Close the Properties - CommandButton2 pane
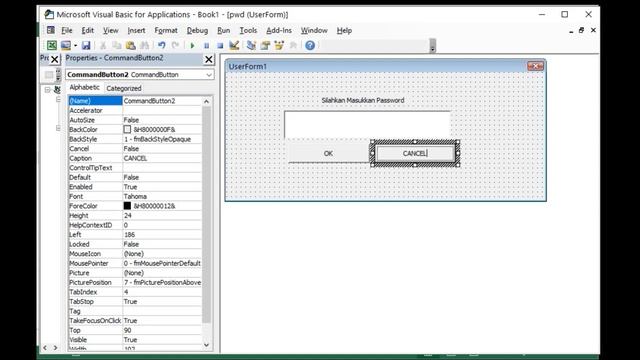Screen dimensions: 640x360 (209, 60)
